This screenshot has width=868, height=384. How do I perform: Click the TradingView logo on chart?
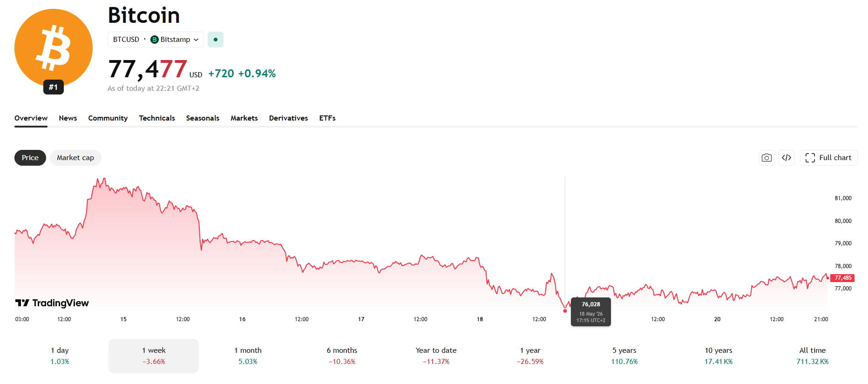[x=52, y=303]
